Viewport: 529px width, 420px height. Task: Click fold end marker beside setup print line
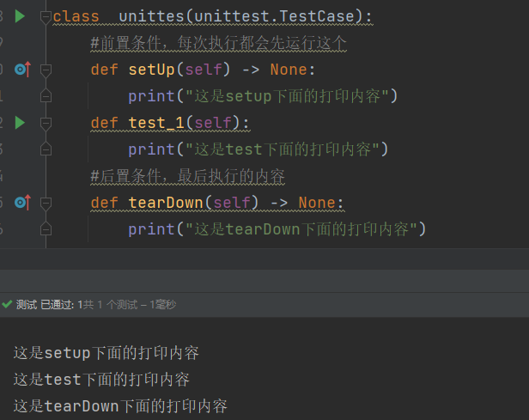(46, 95)
